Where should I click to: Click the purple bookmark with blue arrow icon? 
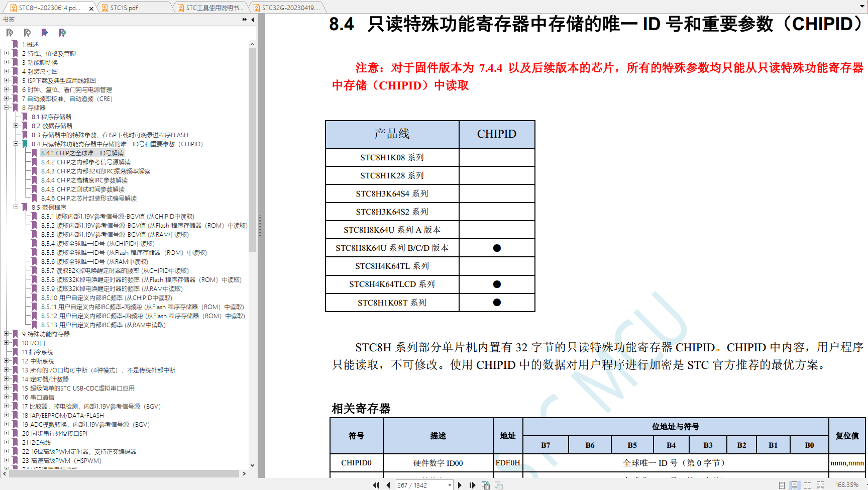[x=45, y=33]
